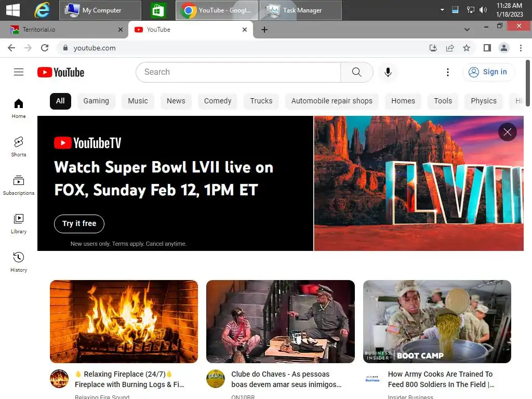Open History in the sidebar

click(x=19, y=262)
